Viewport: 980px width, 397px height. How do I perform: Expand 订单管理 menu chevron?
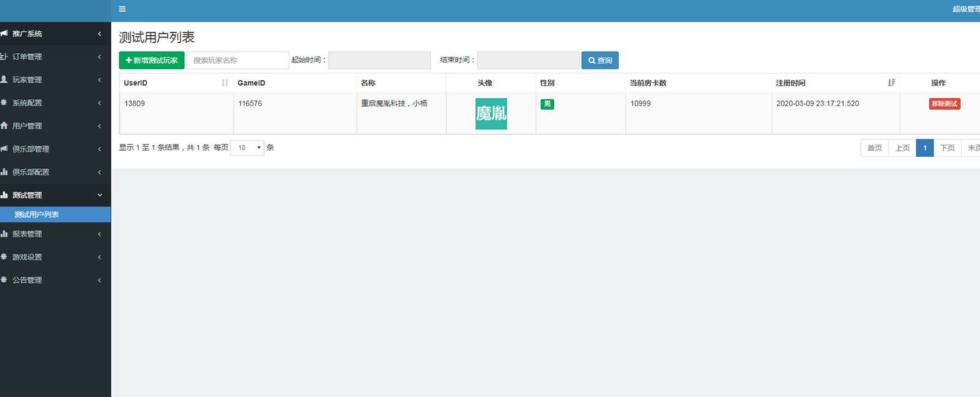[x=100, y=56]
